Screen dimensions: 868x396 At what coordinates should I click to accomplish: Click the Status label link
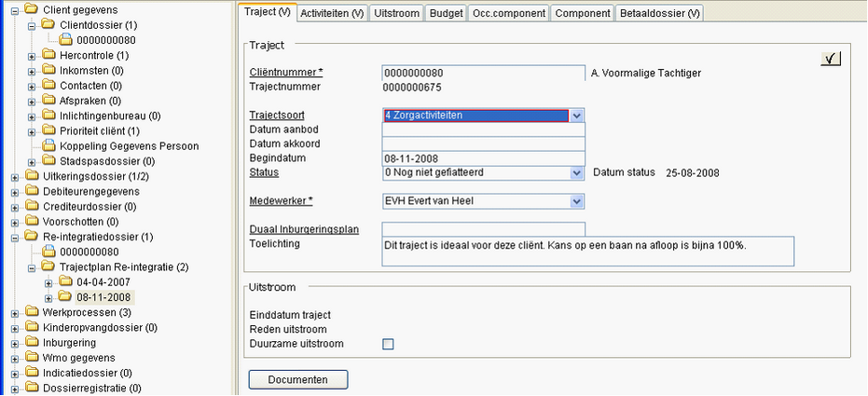point(264,172)
